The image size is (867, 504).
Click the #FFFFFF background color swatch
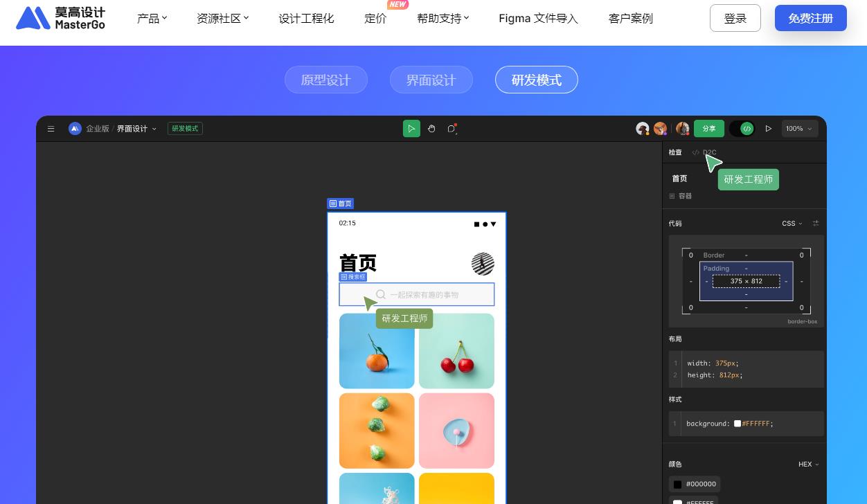coord(738,424)
